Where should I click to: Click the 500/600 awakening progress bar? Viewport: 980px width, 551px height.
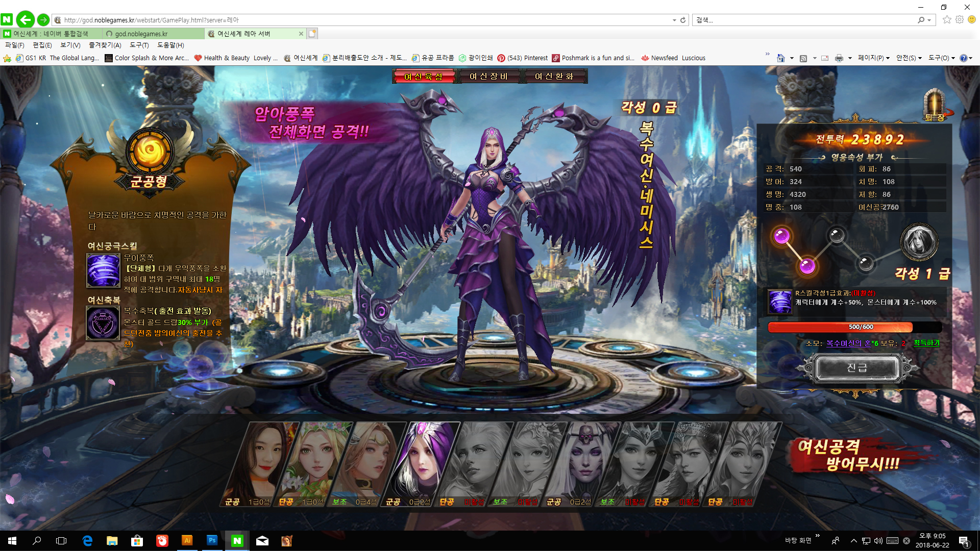(854, 327)
